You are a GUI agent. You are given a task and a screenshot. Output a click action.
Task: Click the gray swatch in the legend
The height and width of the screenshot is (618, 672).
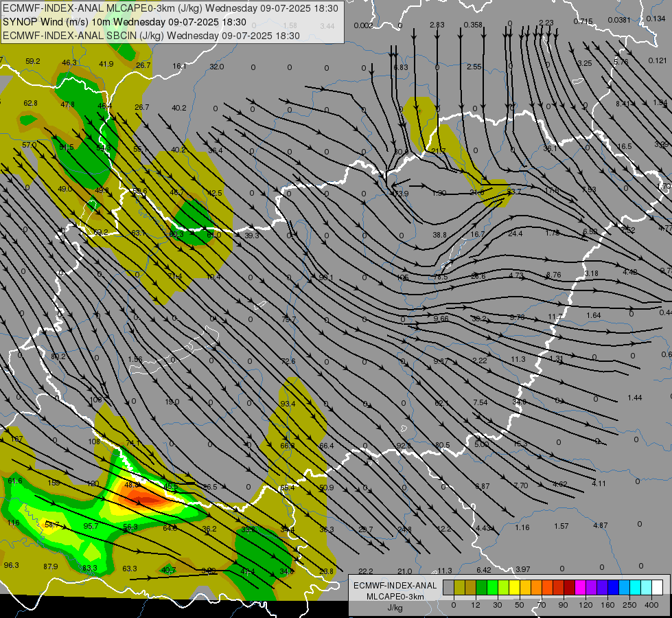click(x=448, y=588)
